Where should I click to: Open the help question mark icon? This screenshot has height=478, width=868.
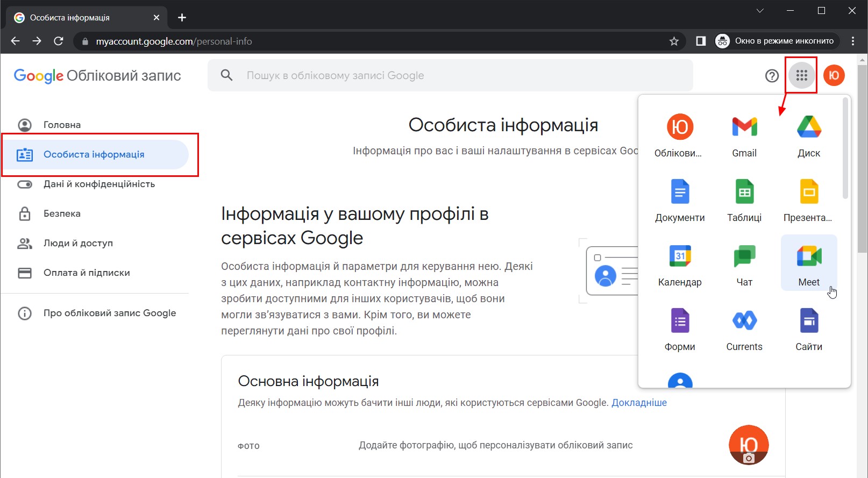pos(772,76)
